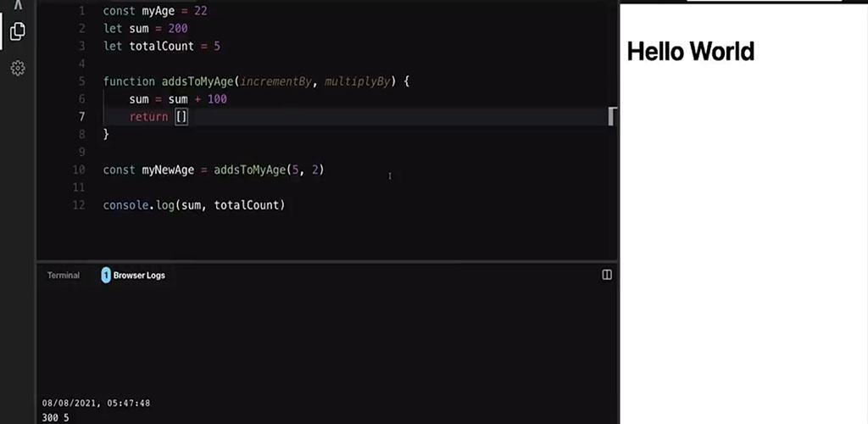Click line number 7 in the gutter
Screen dimensions: 868x424
82,117
